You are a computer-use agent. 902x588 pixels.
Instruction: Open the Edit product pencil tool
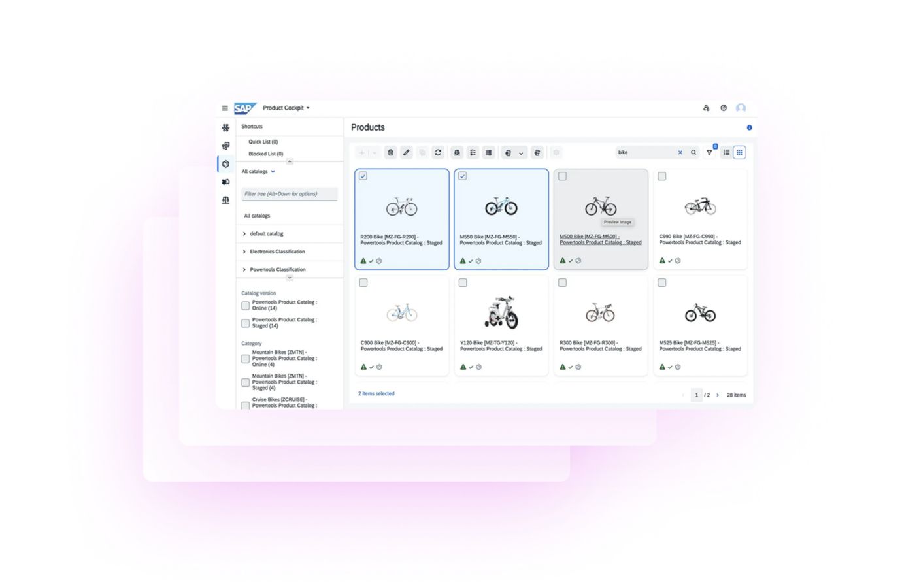point(406,152)
